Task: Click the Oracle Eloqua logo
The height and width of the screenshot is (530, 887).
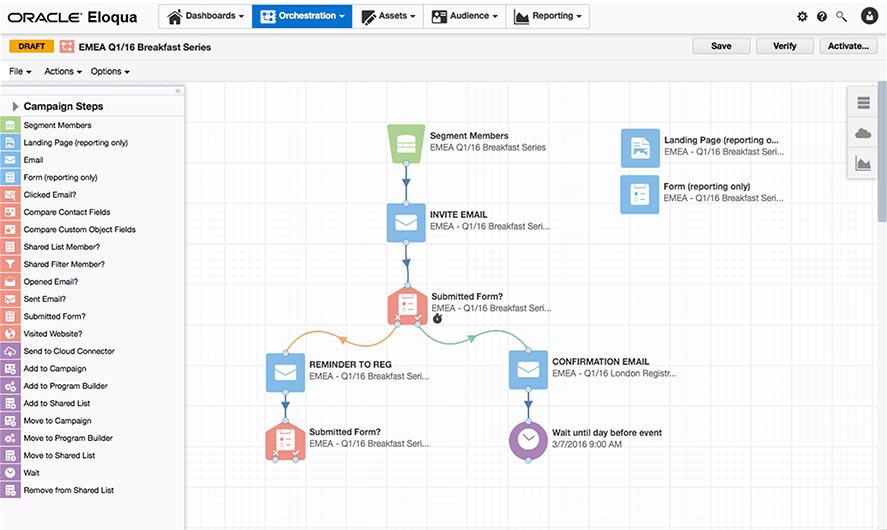Action: point(72,18)
